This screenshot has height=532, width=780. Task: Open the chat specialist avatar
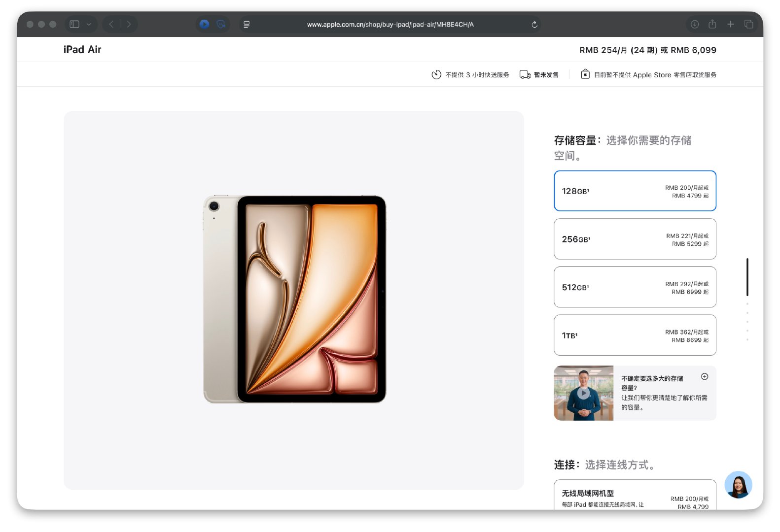coord(738,485)
